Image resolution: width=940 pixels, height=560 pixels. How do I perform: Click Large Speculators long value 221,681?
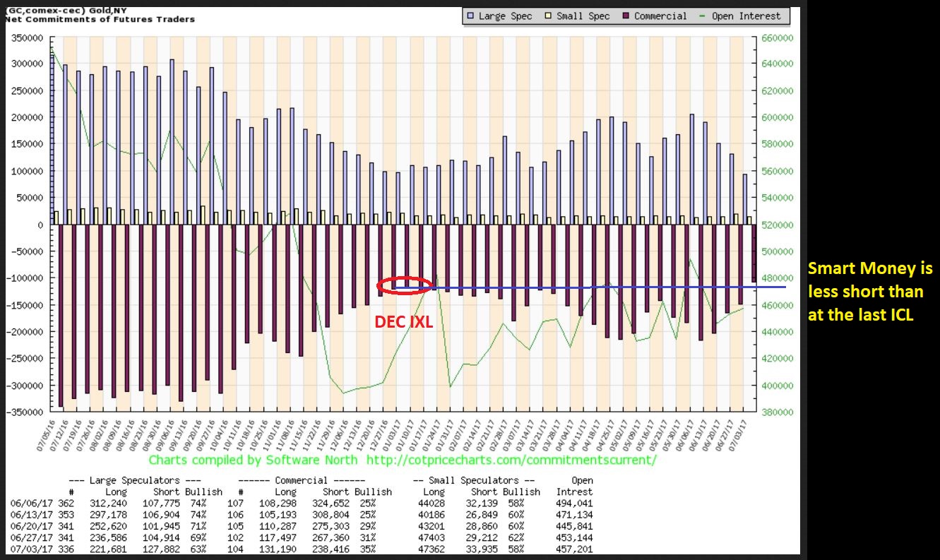tap(107, 548)
